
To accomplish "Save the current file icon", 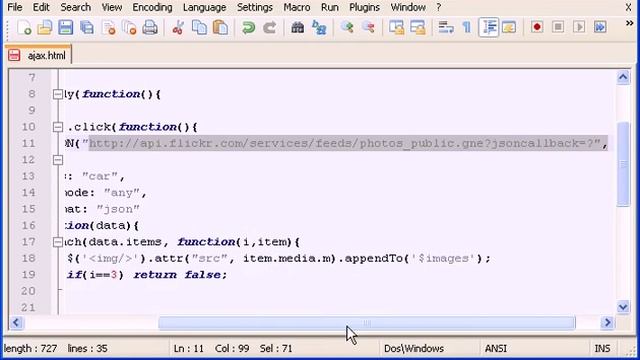I will pyautogui.click(x=65, y=28).
